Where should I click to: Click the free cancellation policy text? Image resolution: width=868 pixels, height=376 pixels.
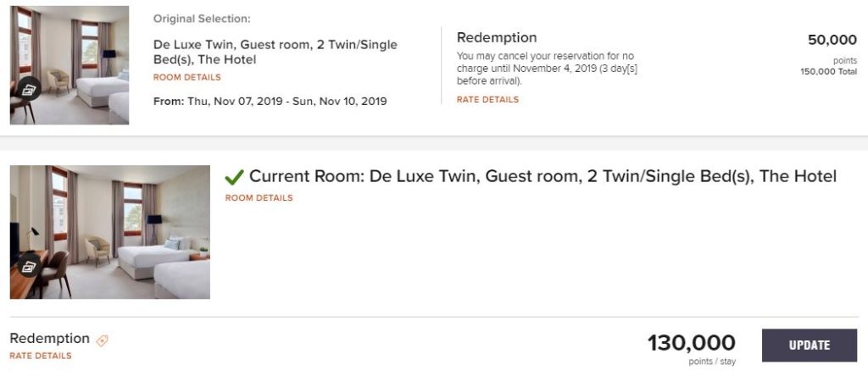pos(547,69)
